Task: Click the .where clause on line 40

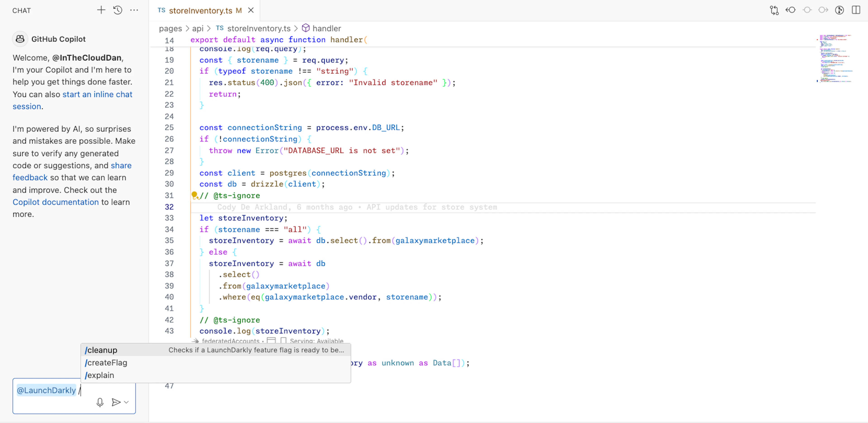Action: pos(330,297)
